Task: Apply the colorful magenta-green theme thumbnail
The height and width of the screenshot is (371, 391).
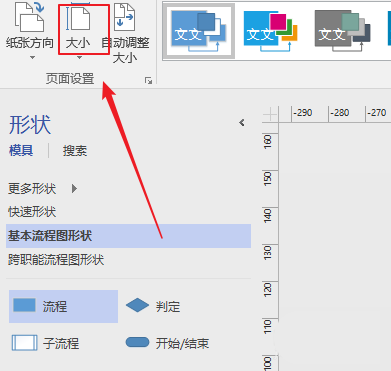Action: coord(270,31)
